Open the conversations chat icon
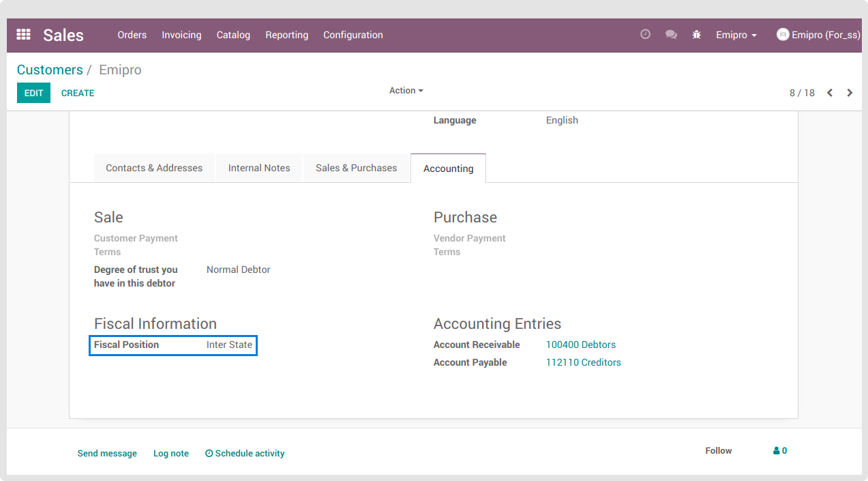Screen dimensions: 868x481 pos(671,35)
